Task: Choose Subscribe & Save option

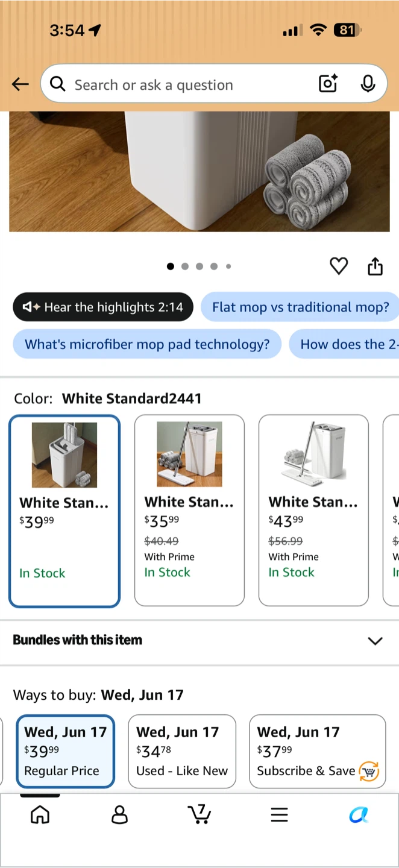Action: click(318, 751)
